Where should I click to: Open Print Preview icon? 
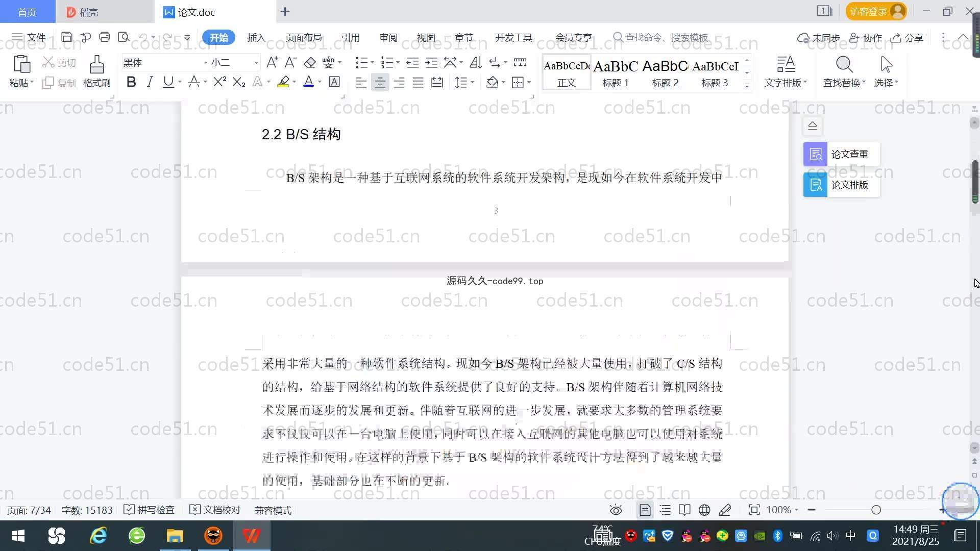coord(124,37)
